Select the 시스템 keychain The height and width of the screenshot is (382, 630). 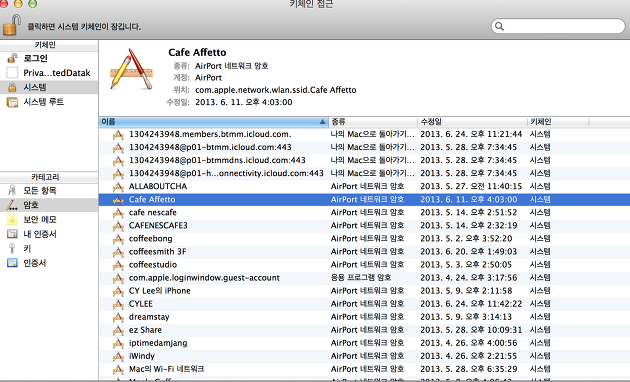click(49, 87)
